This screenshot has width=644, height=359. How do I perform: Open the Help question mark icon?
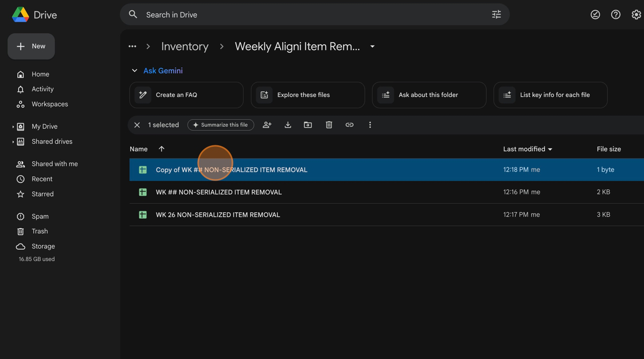coord(615,15)
